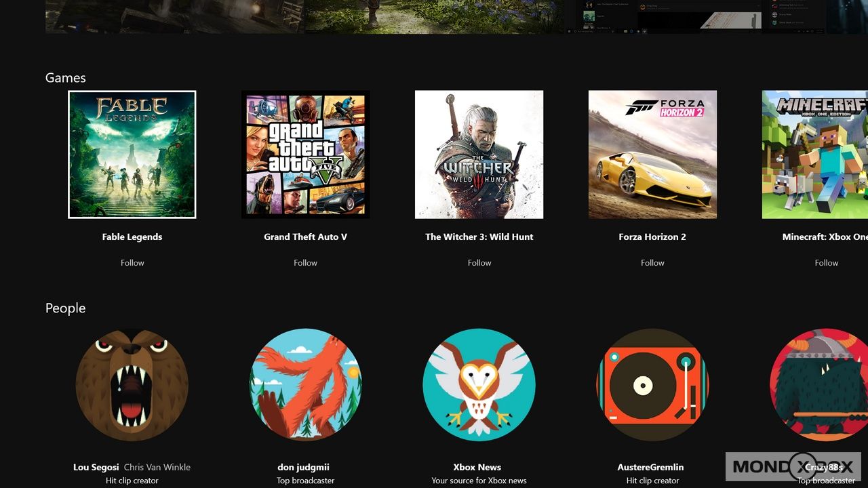The width and height of the screenshot is (868, 488).
Task: Click Follow under Minecraft Xbox One Edition
Action: pyautogui.click(x=826, y=263)
